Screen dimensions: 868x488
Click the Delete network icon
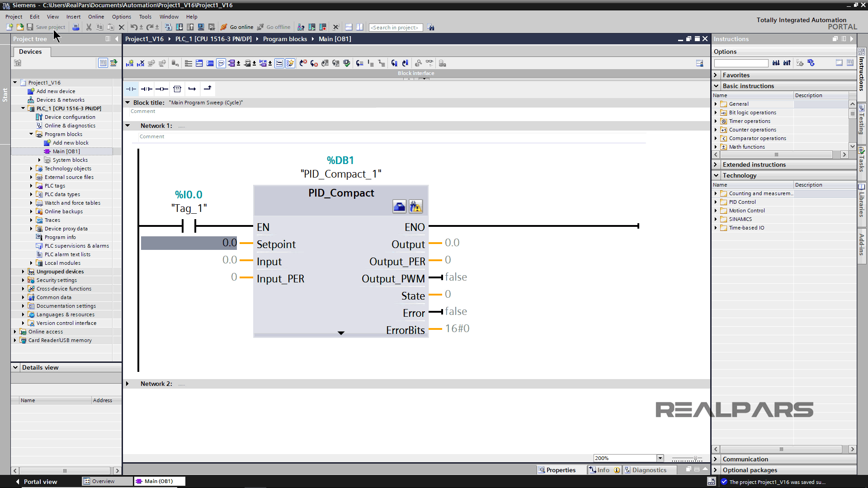pos(141,63)
